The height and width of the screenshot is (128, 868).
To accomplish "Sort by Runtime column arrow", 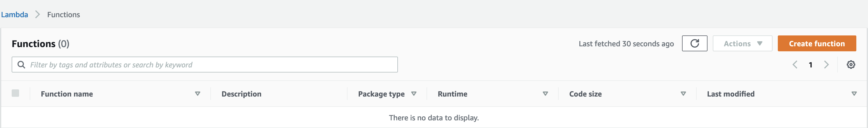I will tap(545, 94).
